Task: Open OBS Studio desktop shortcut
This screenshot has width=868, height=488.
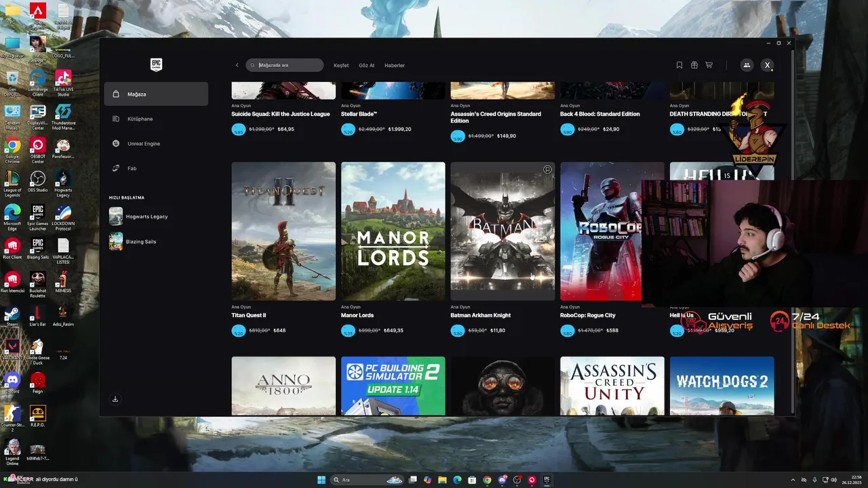Action: coord(38,182)
